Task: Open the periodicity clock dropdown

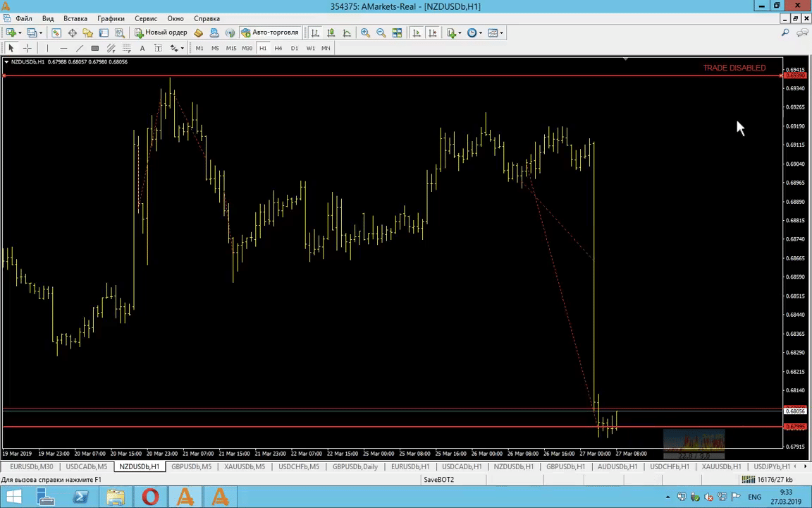Action: tap(481, 33)
